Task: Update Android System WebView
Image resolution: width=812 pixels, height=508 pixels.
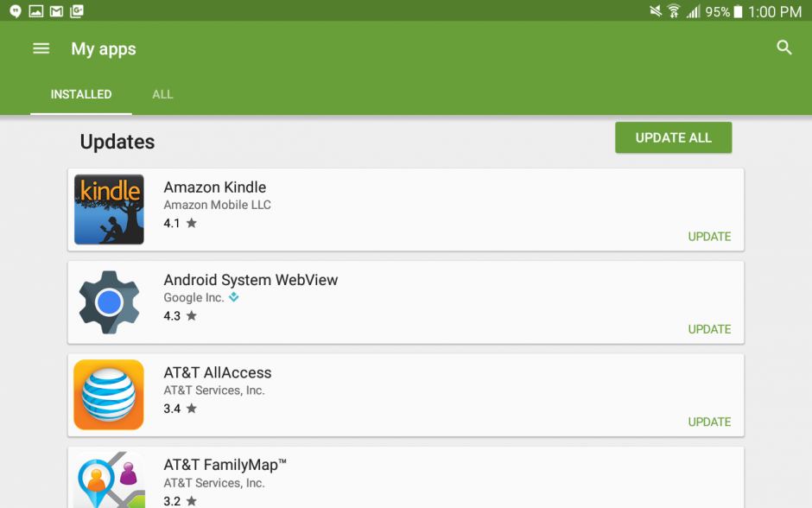Action: coord(709,329)
